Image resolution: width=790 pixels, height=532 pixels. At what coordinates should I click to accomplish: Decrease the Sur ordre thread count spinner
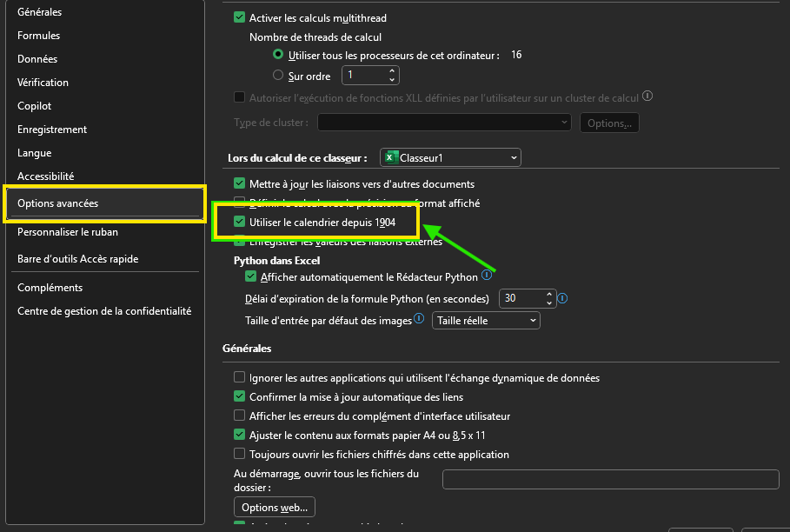point(392,80)
